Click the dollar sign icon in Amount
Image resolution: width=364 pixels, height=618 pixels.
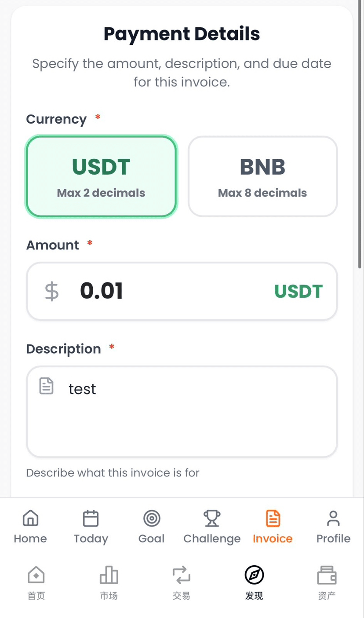pos(52,291)
